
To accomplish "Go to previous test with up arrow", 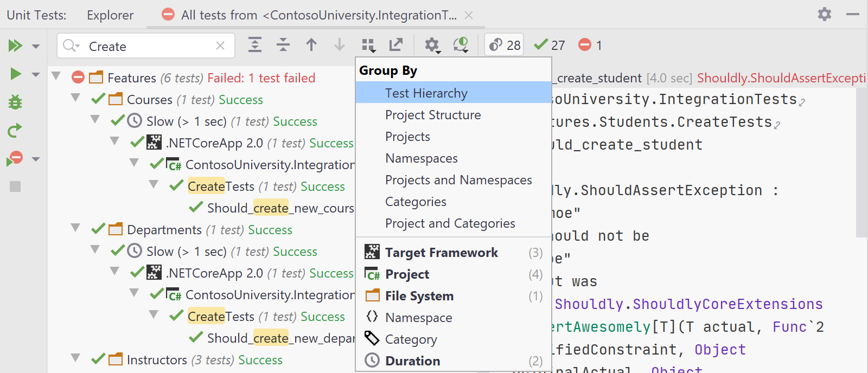I will click(x=311, y=44).
